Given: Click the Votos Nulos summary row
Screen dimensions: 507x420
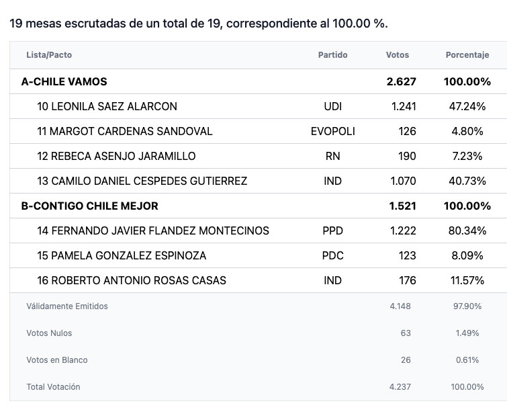Looking at the screenshot, I should pyautogui.click(x=259, y=333).
